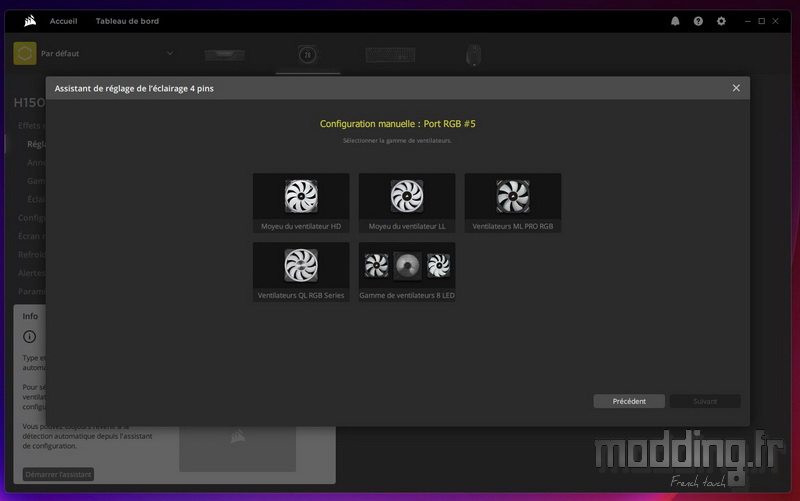Select the Moyeu du ventilateur HD fan card

(301, 203)
